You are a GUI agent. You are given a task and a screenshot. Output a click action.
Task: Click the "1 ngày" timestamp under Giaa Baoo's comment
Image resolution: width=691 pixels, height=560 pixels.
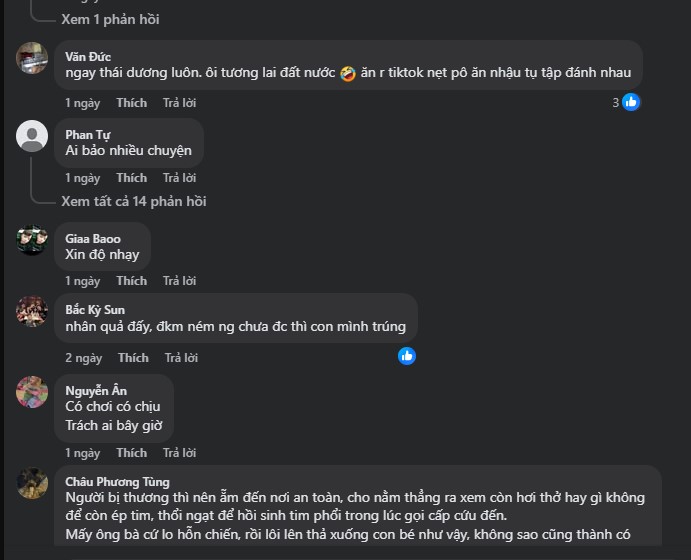pos(83,281)
